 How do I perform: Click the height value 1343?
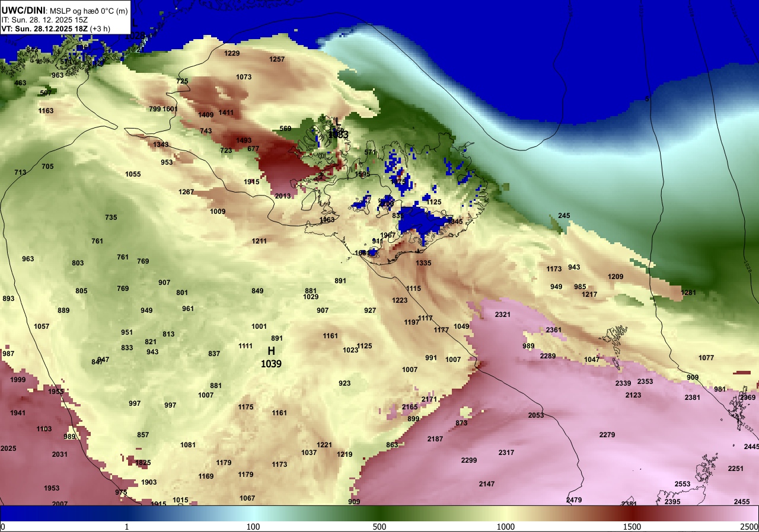[x=161, y=145]
